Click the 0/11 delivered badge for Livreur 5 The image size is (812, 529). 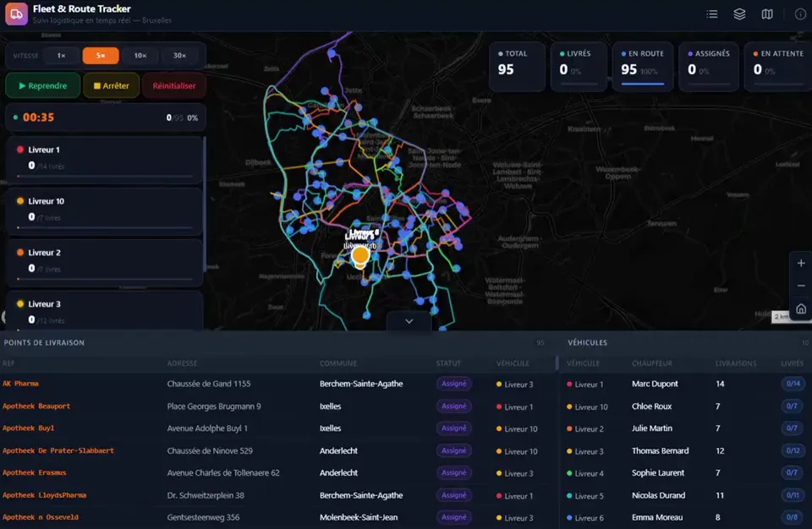[x=793, y=495]
